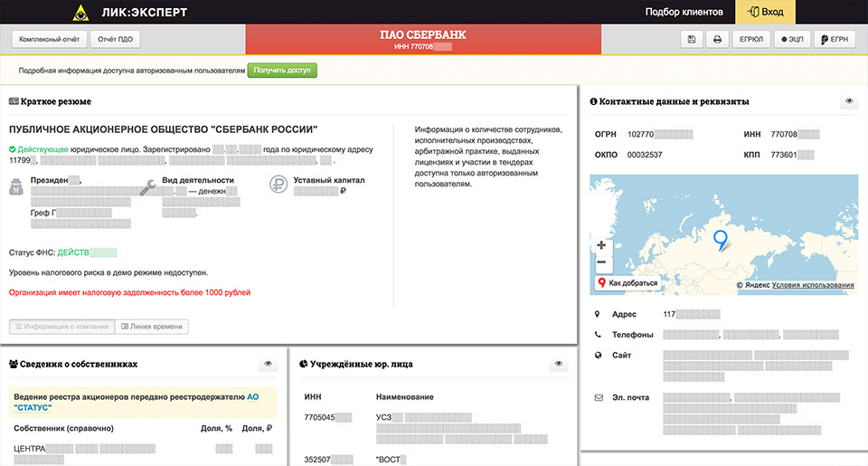Click the Сайт globe icon
Screen dimensions: 868x466
[598, 356]
